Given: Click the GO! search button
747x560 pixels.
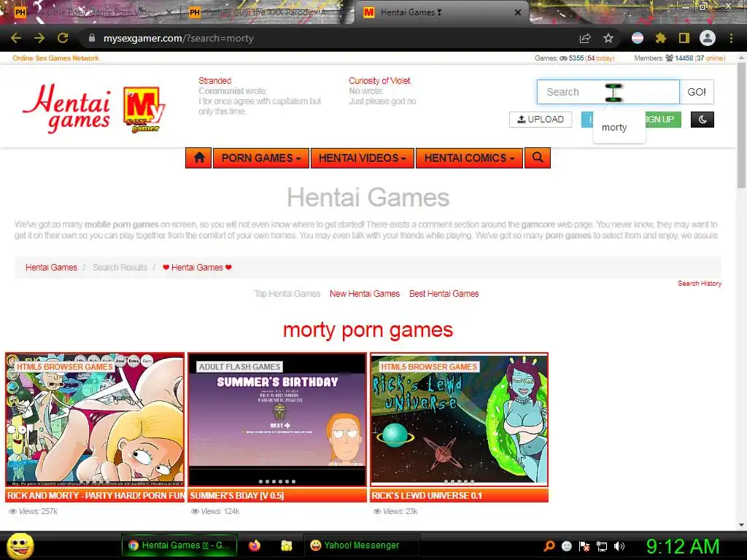Looking at the screenshot, I should click(x=697, y=92).
